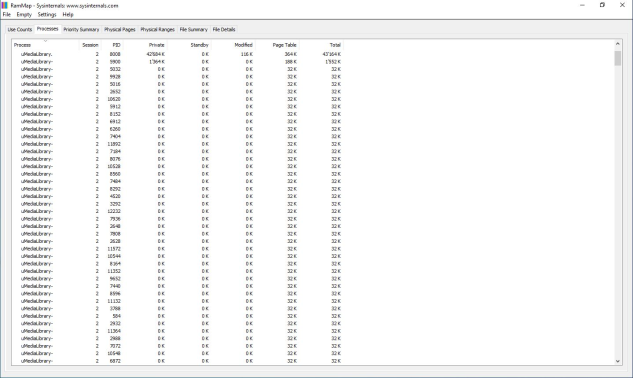Click the scrollbar up arrow
This screenshot has width=633, height=378.
618,44
